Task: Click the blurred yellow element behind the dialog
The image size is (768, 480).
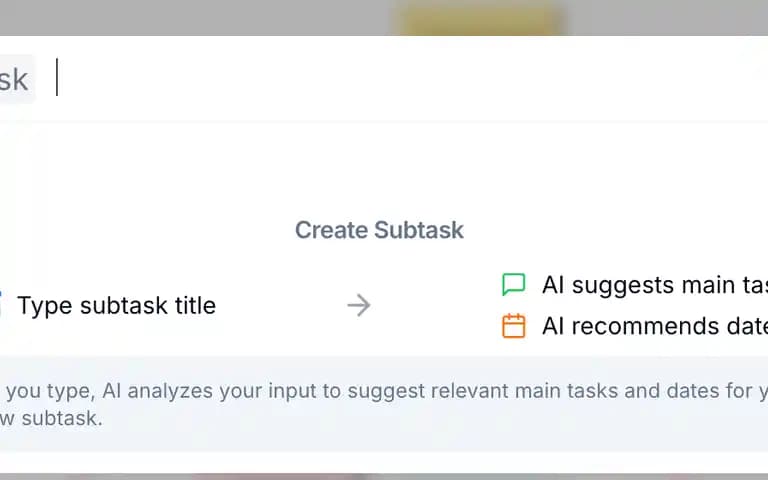Action: tap(480, 18)
